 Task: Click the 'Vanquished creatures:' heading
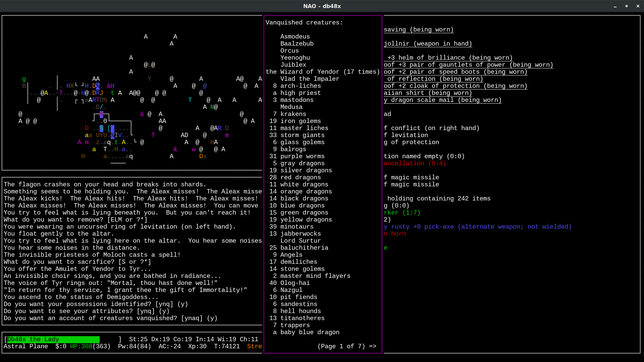pyautogui.click(x=304, y=22)
